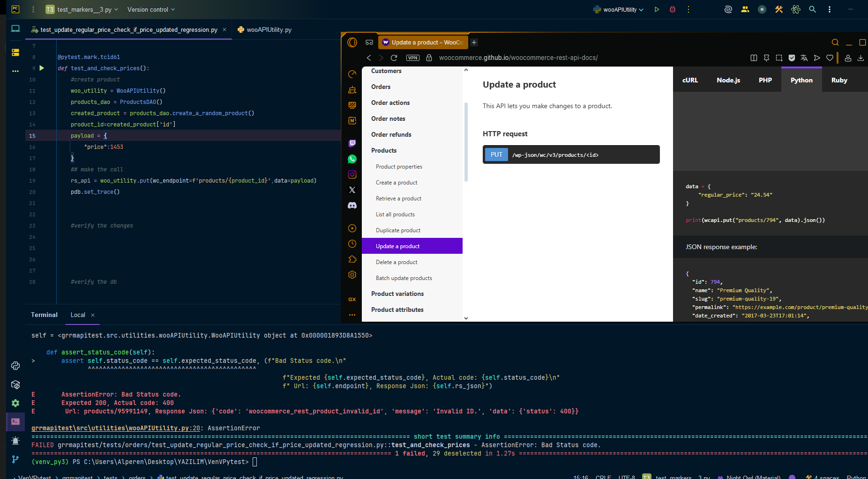Viewport: 868px width, 479px height.
Task: Click the 4 spaces indent status entry
Action: click(x=826, y=477)
